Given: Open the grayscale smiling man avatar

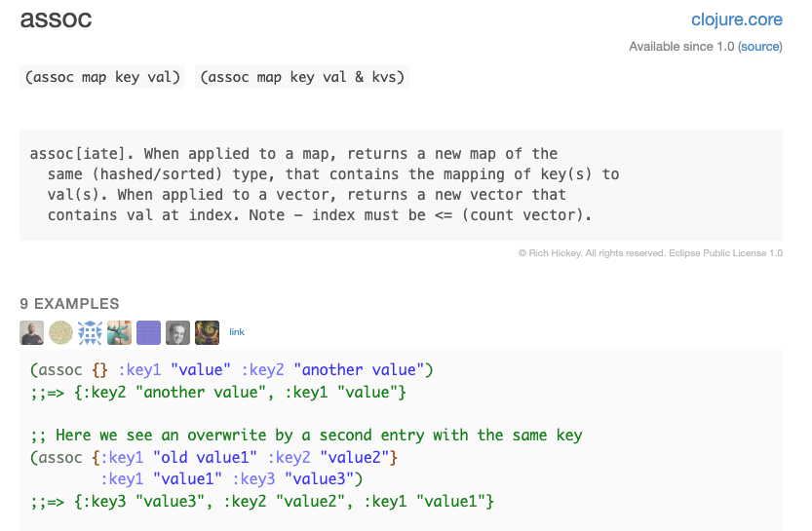Looking at the screenshot, I should 177,332.
